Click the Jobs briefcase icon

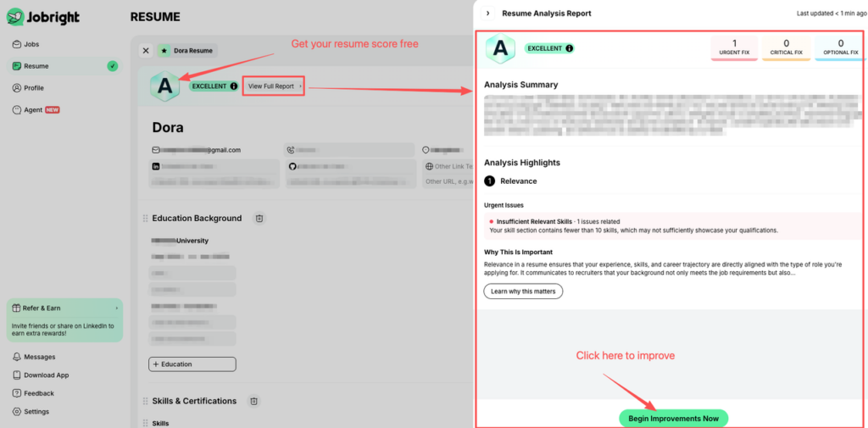coord(17,44)
